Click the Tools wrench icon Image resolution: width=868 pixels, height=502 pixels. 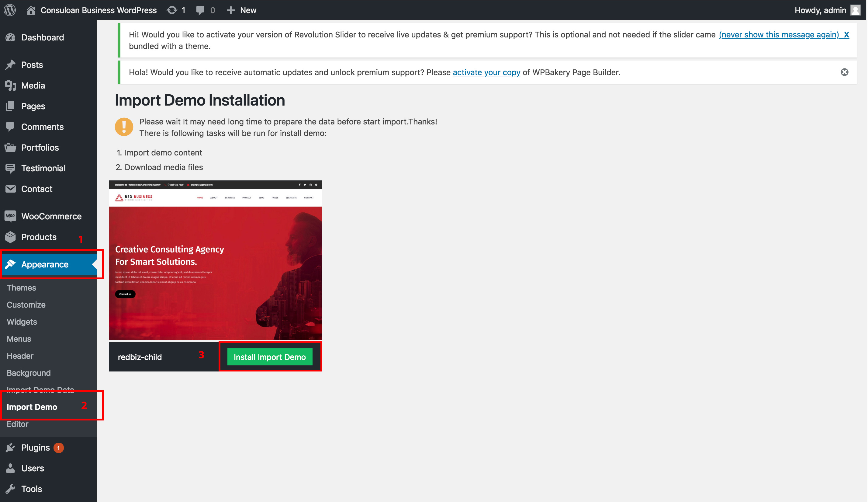(10, 489)
